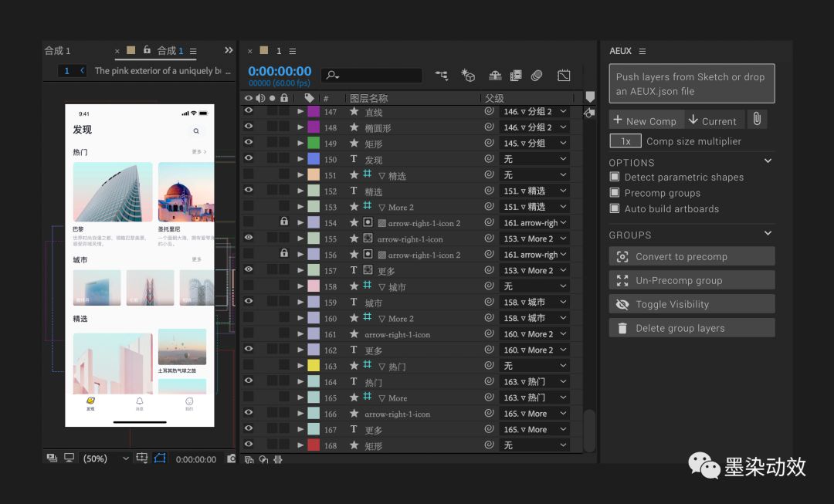
Task: Click the Current button in AEUX
Action: point(713,120)
